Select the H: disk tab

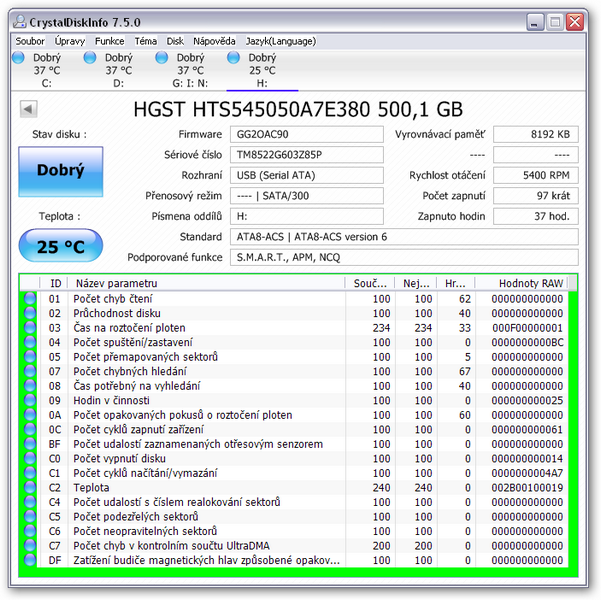point(262,70)
